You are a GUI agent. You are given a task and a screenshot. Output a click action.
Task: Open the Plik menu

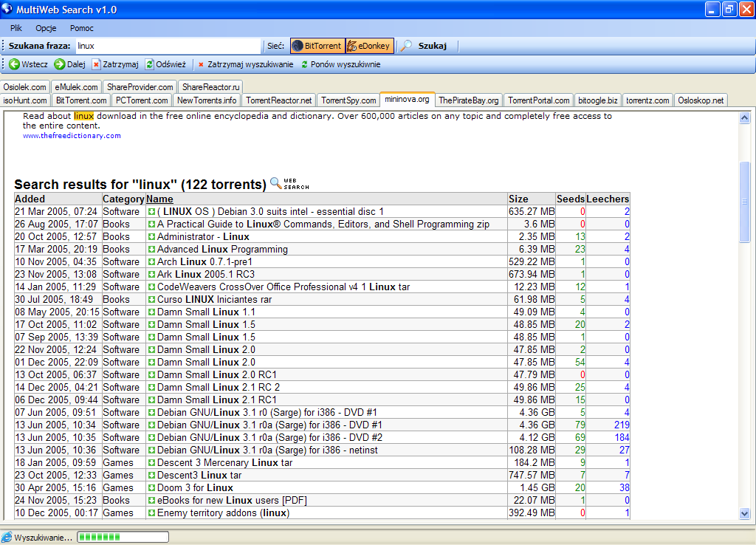[16, 28]
